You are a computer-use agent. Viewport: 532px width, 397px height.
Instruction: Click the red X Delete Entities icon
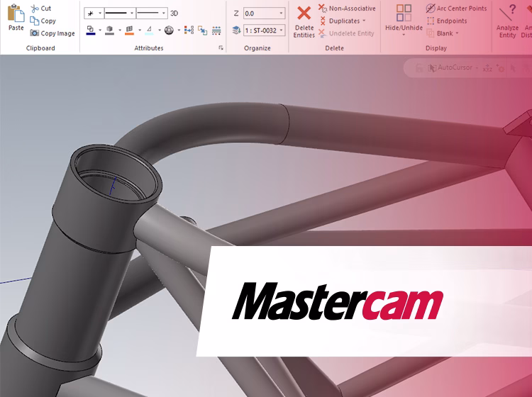(304, 13)
